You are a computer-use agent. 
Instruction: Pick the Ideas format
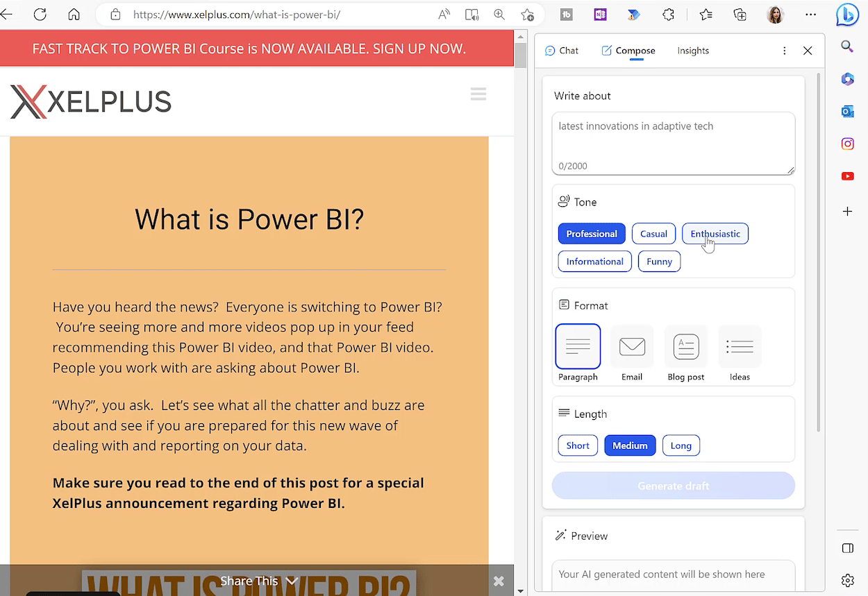pos(740,352)
